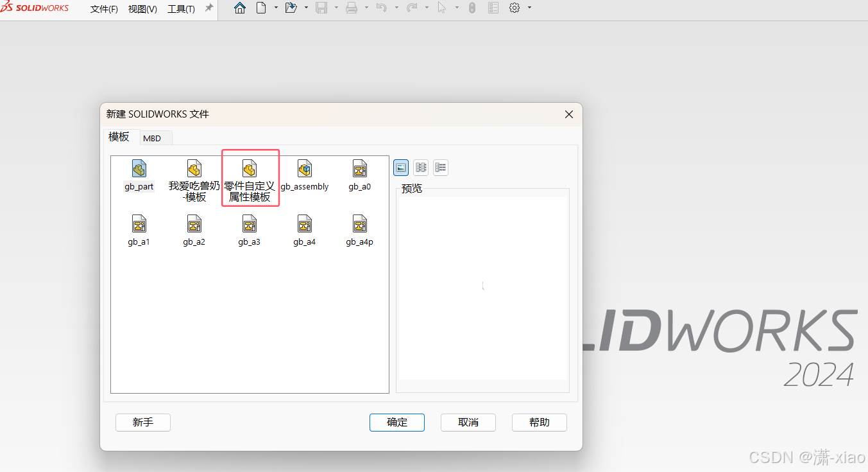Expand the Redo dropdown arrow
Image resolution: width=868 pixels, height=472 pixels.
(427, 8)
